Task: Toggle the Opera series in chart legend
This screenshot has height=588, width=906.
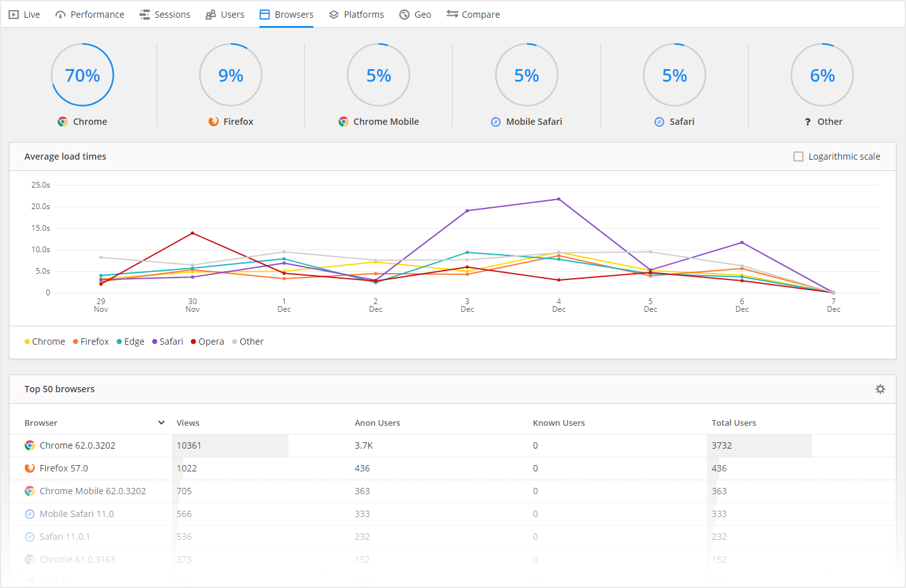Action: (207, 342)
